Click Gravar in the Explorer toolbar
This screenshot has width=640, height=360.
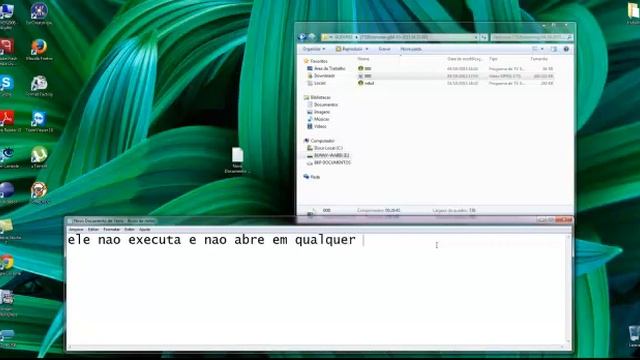(x=384, y=49)
